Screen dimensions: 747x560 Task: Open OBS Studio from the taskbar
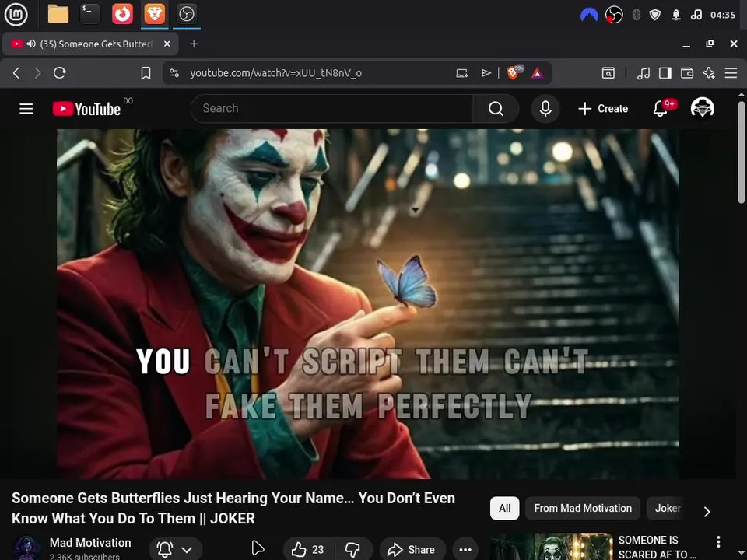[x=186, y=14]
